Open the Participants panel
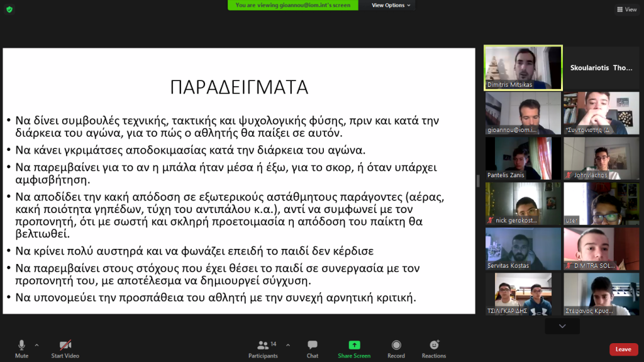Viewport: 644px width, 362px height. 264,348
